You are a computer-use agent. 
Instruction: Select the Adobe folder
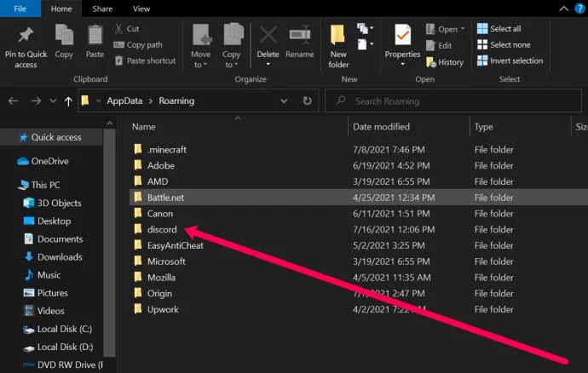pos(161,166)
